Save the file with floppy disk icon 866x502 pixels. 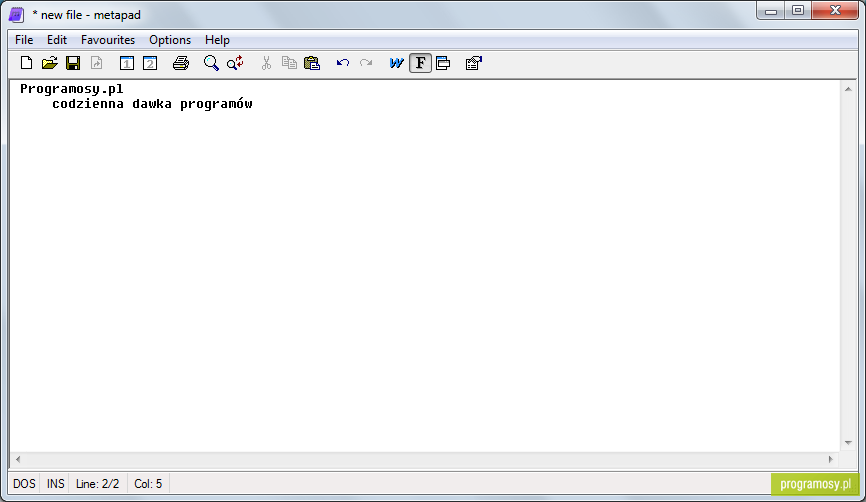[73, 63]
